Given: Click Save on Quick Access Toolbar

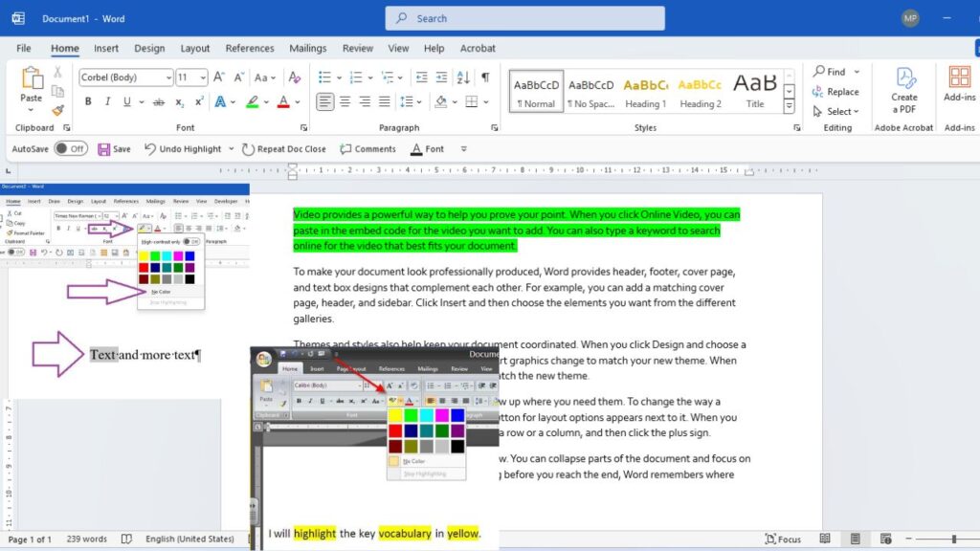Looking at the screenshot, I should (115, 148).
